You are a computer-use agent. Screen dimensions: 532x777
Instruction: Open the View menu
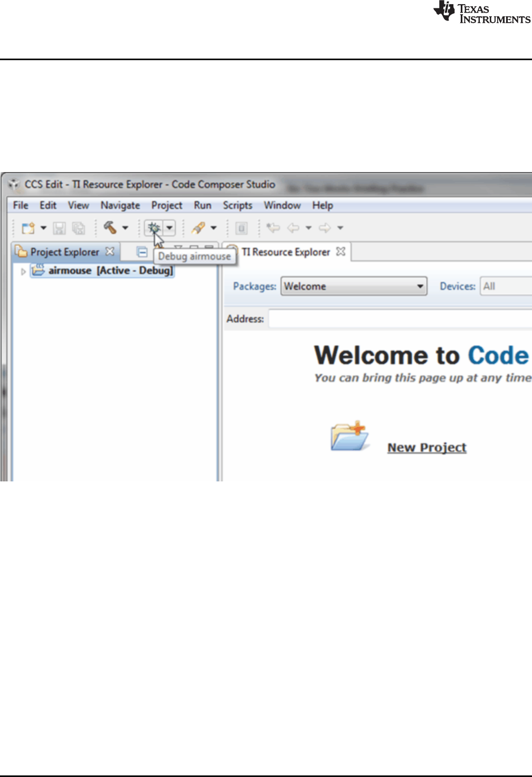tap(78, 205)
